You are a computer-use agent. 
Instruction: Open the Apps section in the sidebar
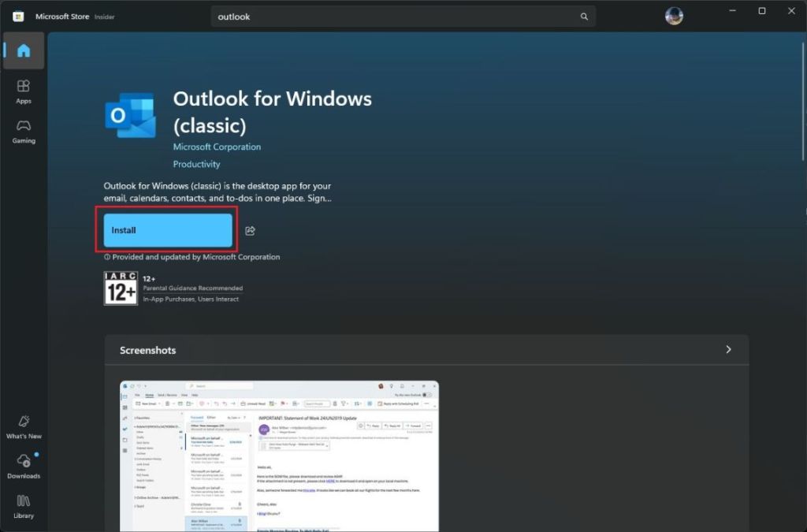pos(23,91)
